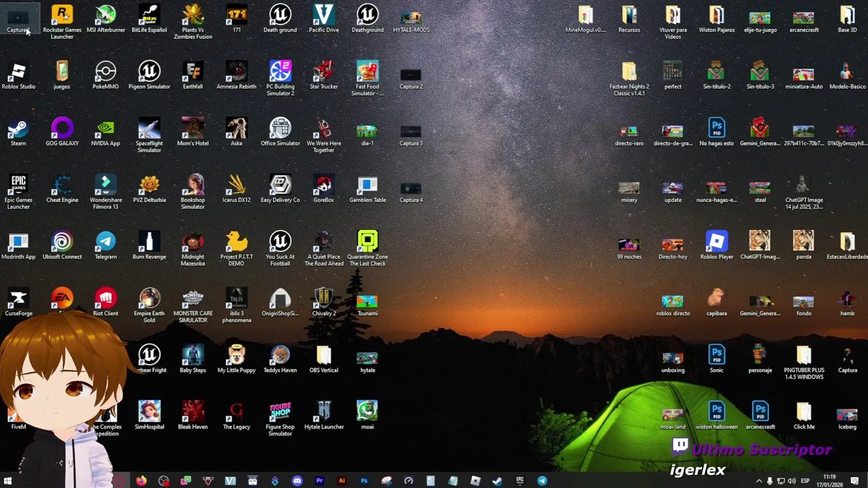Open Premiere Pro from the taskbar
The height and width of the screenshot is (488, 868).
tap(319, 481)
